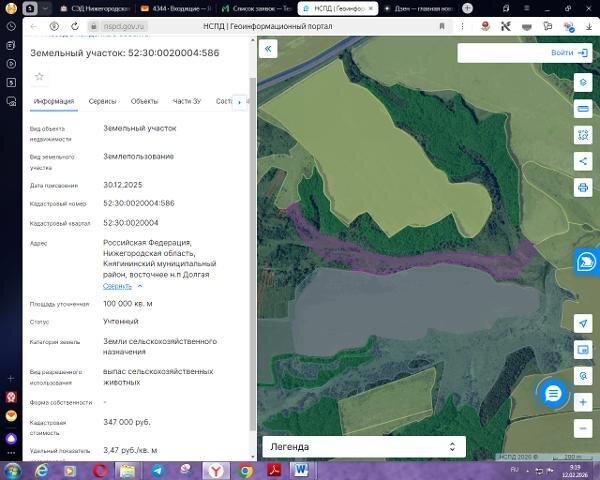The image size is (600, 480).
Task: Launch Telegram from the taskbar
Action: point(157,471)
